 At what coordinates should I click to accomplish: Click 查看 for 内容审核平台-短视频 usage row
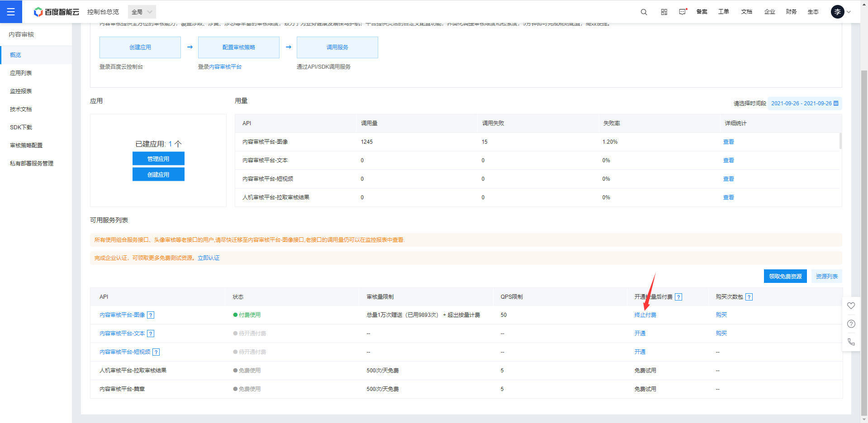pos(728,179)
